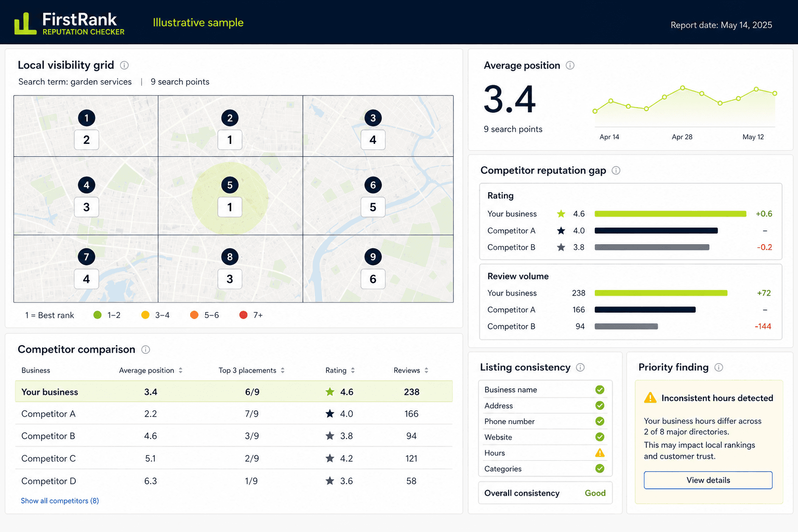Click the green check next to Categories
The width and height of the screenshot is (798, 532).
pos(600,469)
